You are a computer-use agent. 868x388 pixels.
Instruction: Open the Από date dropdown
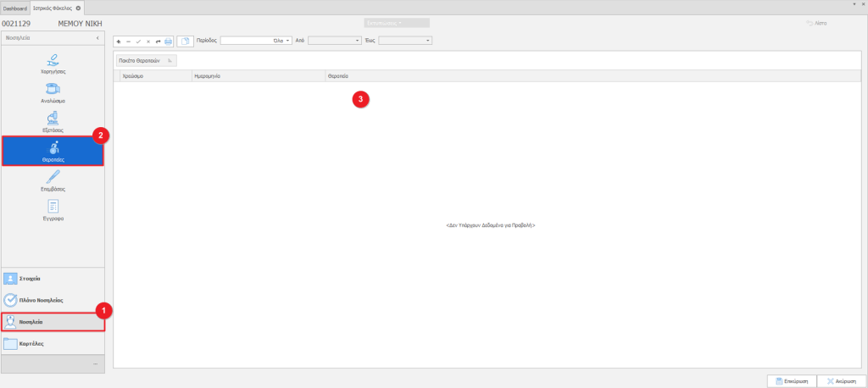point(357,41)
